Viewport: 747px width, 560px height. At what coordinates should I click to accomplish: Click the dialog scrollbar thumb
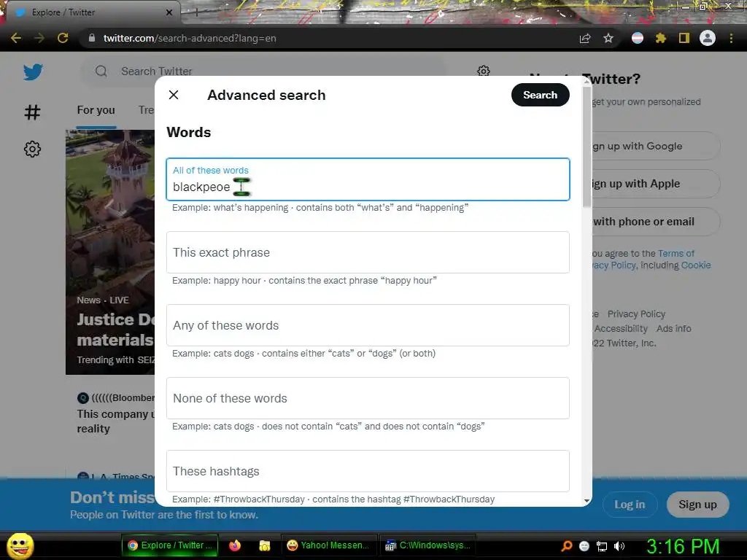[x=587, y=146]
